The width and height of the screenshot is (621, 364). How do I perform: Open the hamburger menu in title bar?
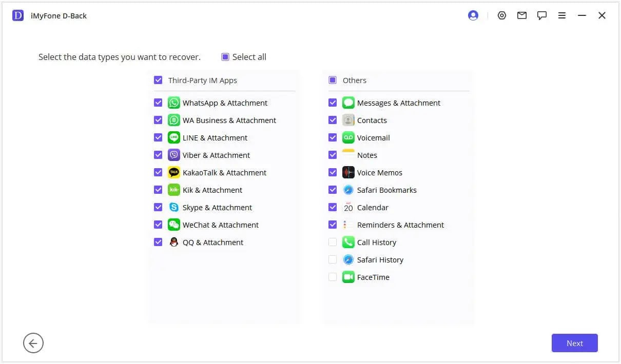tap(562, 15)
